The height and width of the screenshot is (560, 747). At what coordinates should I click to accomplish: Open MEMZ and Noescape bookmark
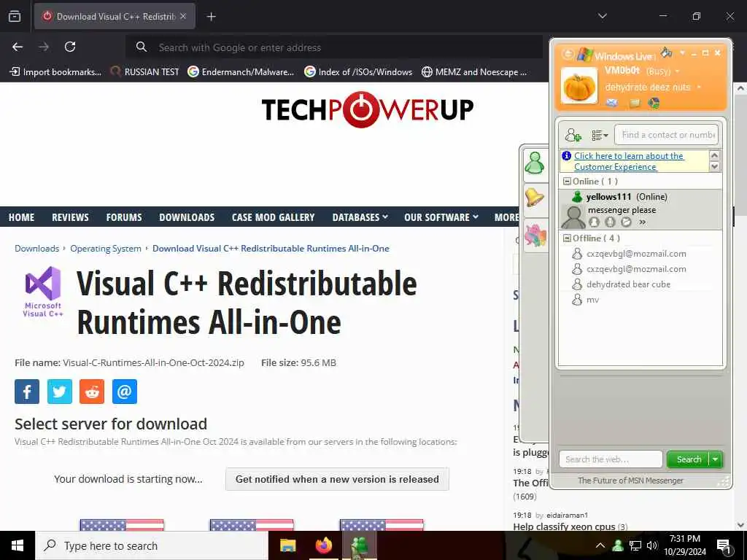click(x=474, y=72)
